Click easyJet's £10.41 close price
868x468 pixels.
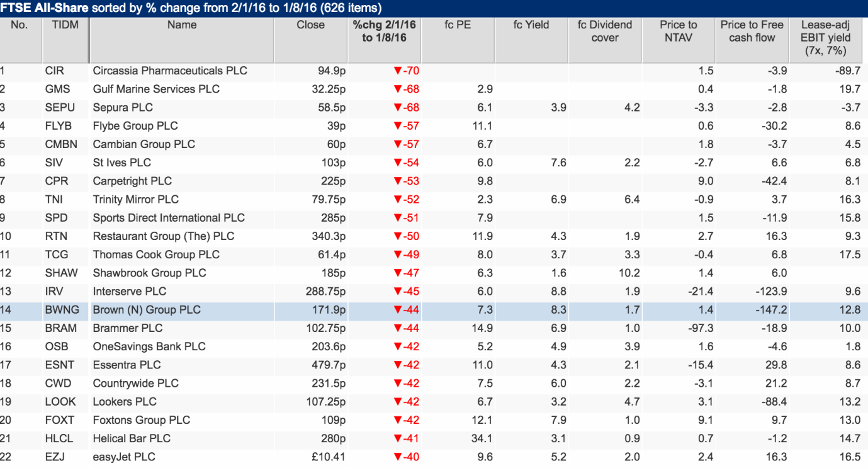coord(329,457)
